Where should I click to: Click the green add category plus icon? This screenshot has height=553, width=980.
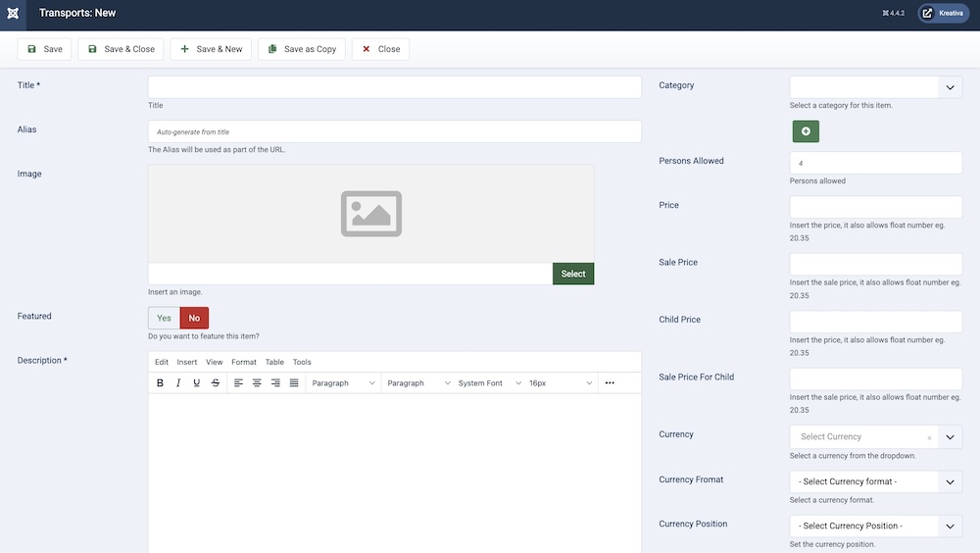coord(806,131)
